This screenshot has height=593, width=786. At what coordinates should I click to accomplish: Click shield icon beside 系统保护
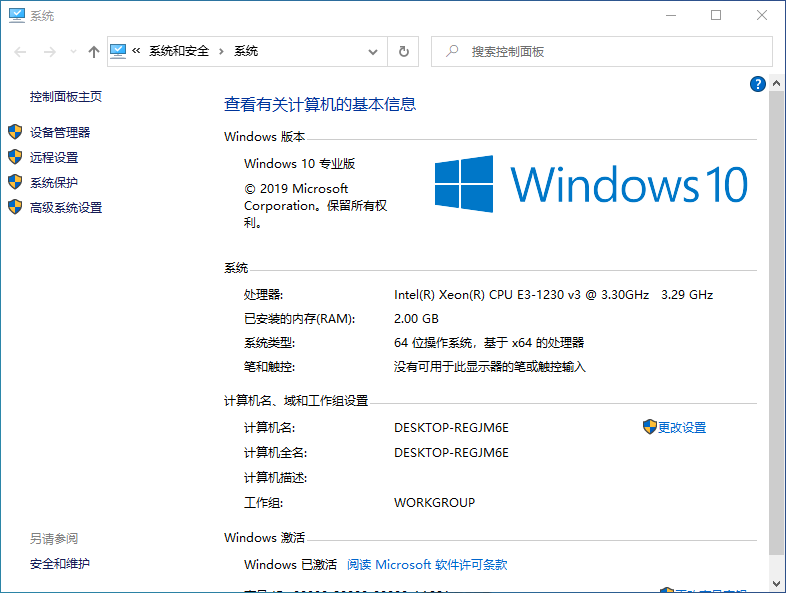[x=15, y=182]
